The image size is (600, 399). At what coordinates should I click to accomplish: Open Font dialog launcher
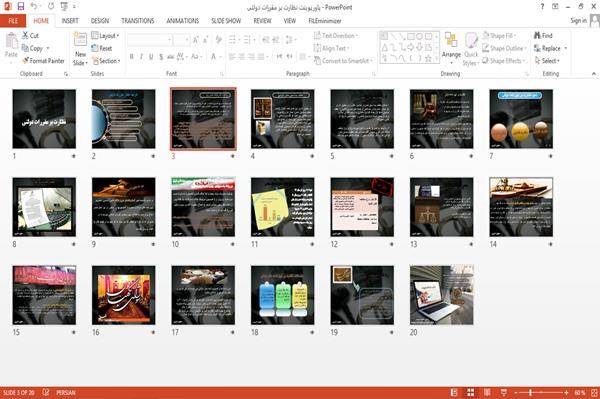(x=222, y=74)
